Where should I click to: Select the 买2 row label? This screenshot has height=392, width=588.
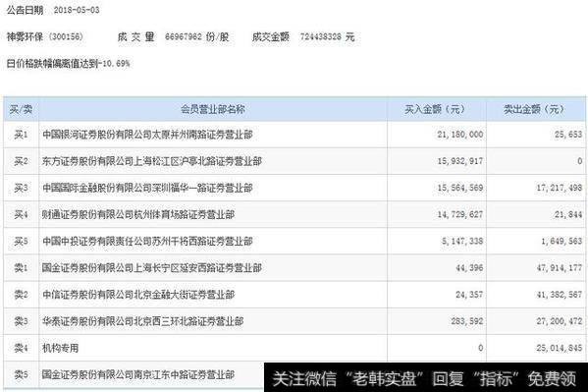21,161
